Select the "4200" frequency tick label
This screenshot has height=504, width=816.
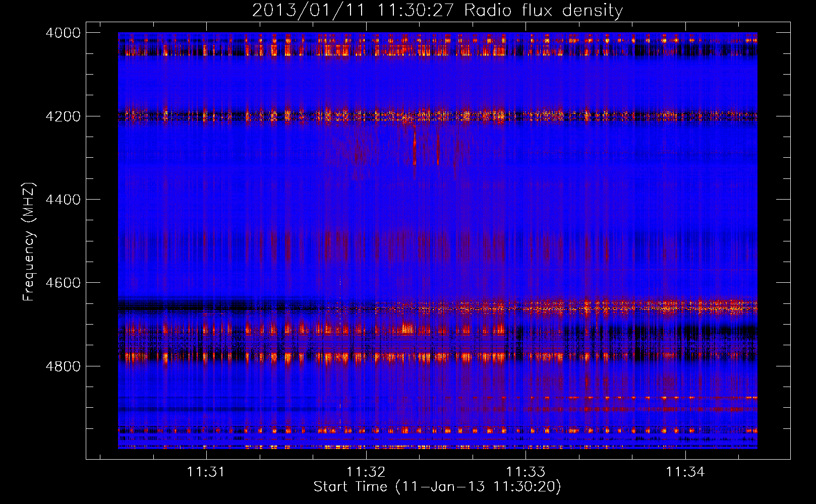coord(63,116)
